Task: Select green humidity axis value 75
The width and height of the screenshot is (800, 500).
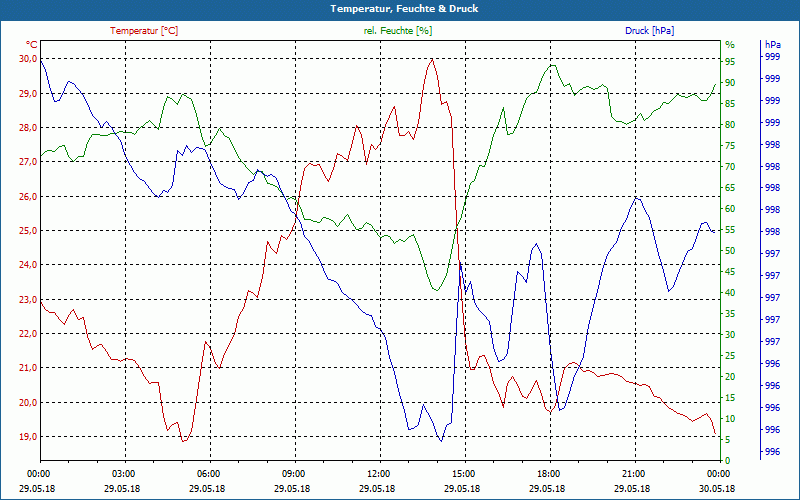Action: tap(730, 146)
